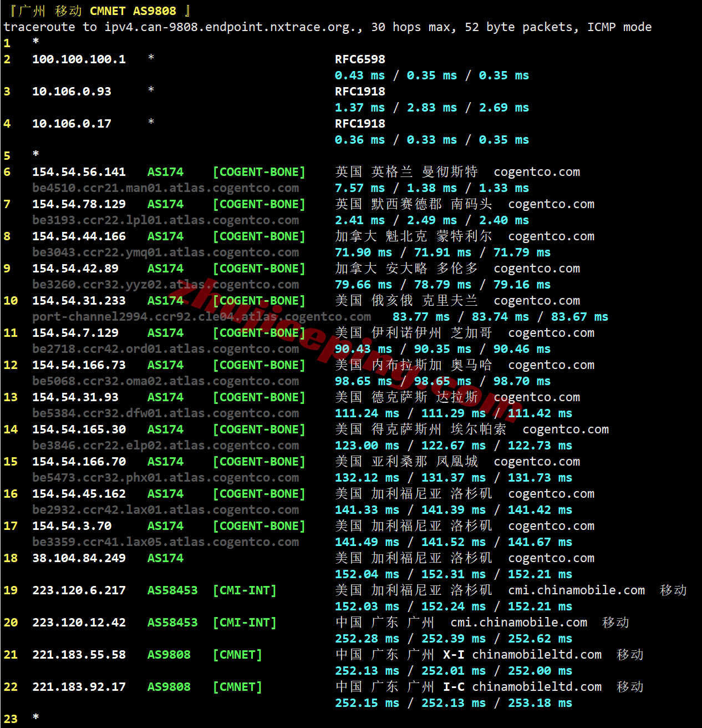Select the IP address 154.54.56.141
This screenshot has height=728, width=702.
pyautogui.click(x=79, y=172)
